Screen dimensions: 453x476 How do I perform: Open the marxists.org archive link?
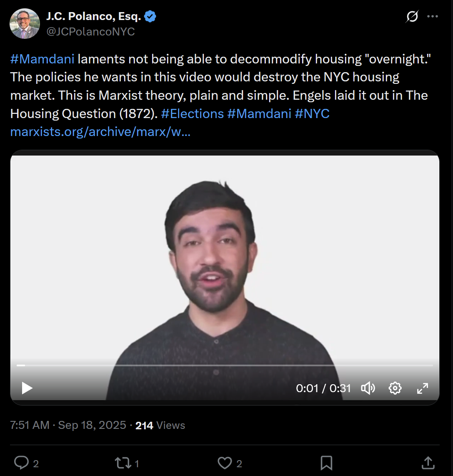point(100,132)
